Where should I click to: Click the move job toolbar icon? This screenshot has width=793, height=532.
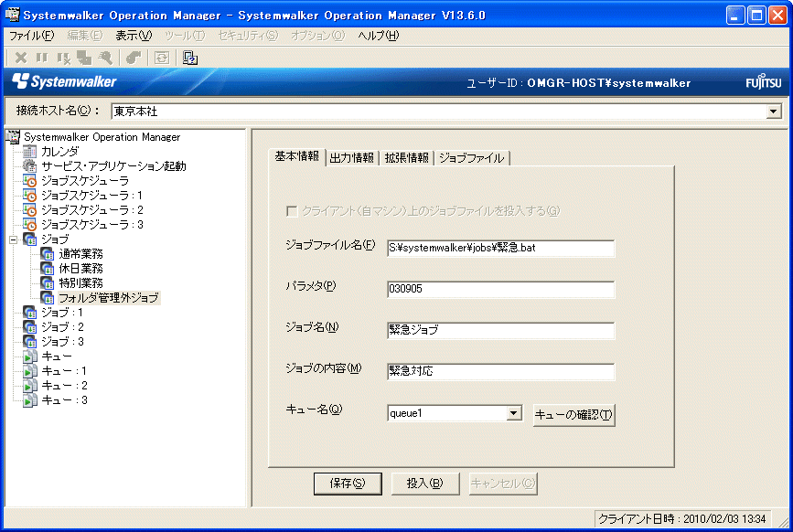[x=84, y=59]
